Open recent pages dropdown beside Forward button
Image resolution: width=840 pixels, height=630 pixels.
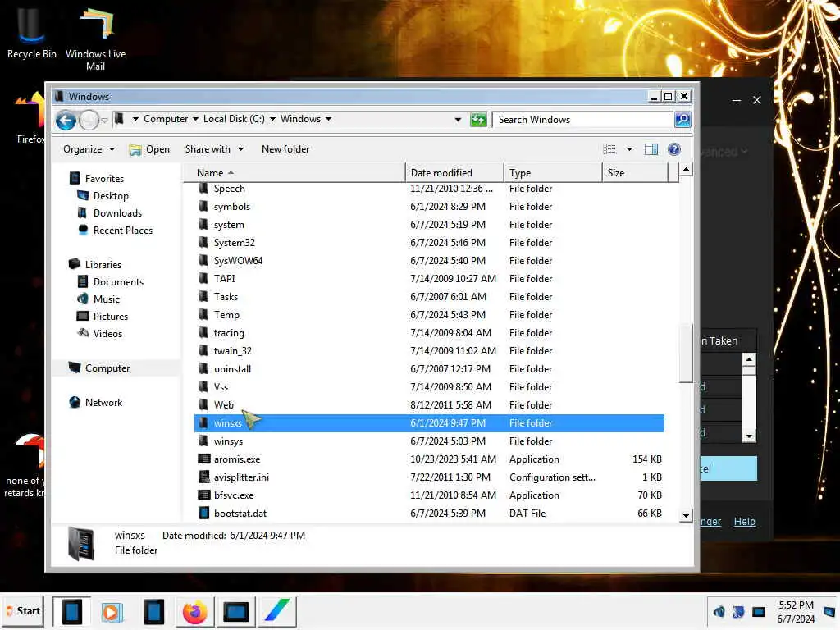[104, 120]
